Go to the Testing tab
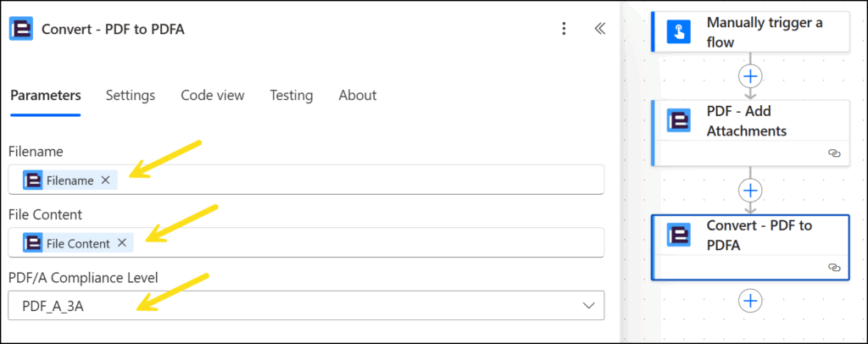 click(x=291, y=95)
